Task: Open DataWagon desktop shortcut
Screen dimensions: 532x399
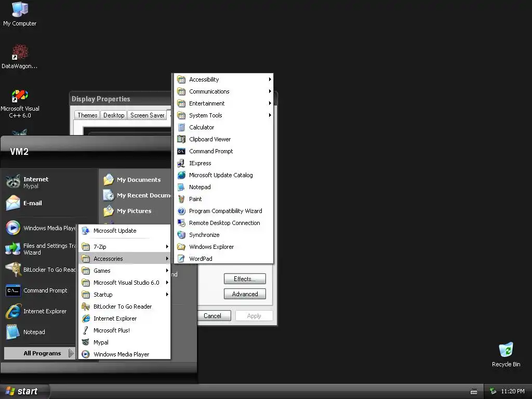Action: coord(20,56)
